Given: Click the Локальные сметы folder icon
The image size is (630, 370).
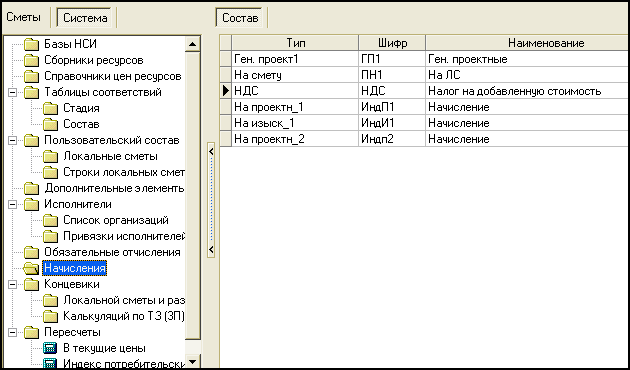Looking at the screenshot, I should click(x=51, y=156).
